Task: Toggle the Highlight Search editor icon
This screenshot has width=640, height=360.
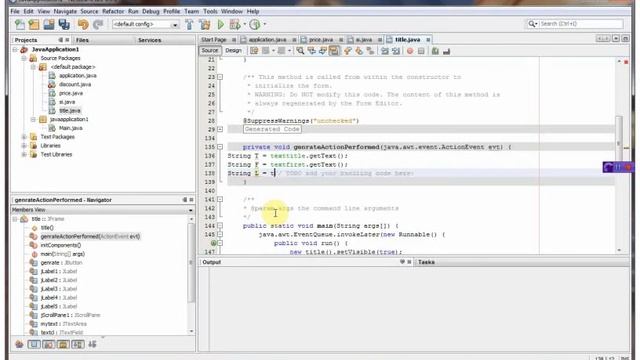Action: (334, 51)
